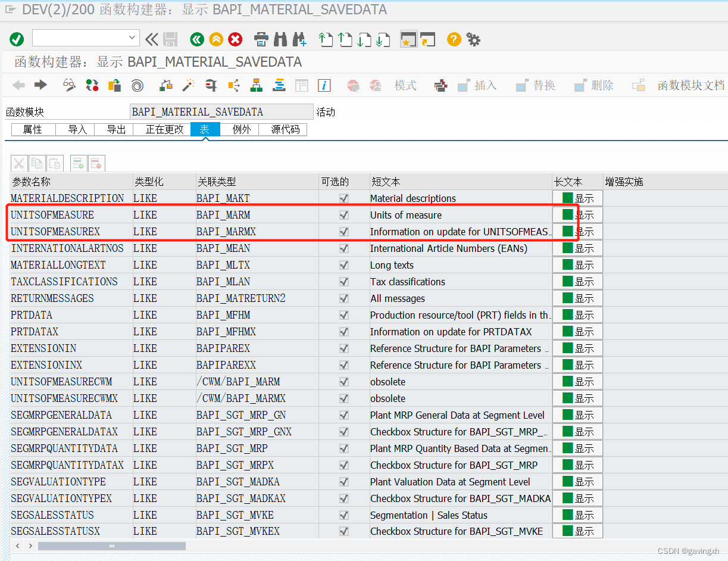Viewport: 728px width, 561px height.
Task: Go to next page icon
Action: 364,40
